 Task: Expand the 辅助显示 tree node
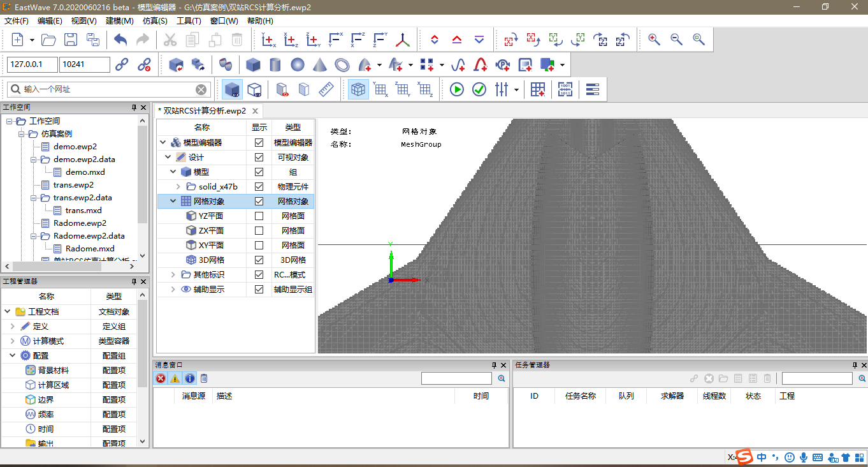click(173, 289)
